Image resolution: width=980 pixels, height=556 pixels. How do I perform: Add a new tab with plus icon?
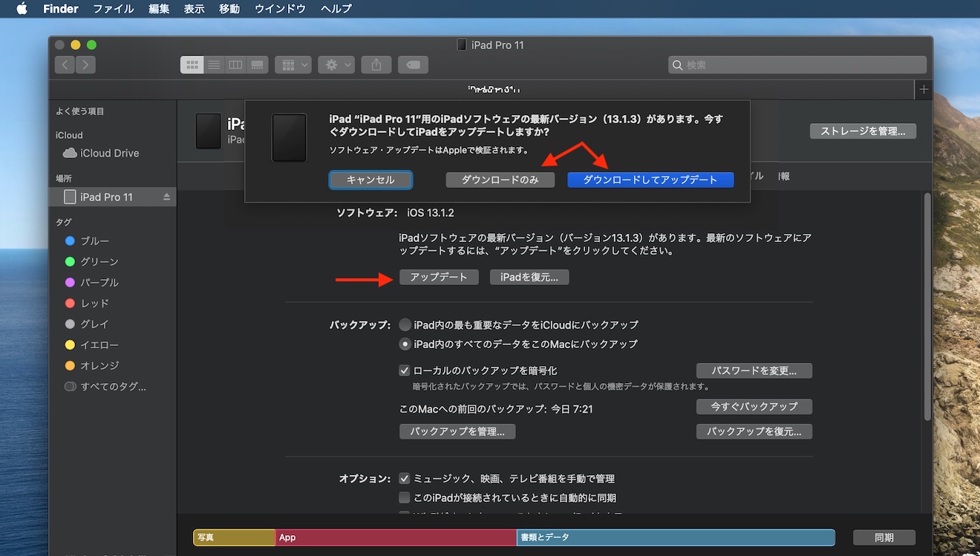coord(924,89)
